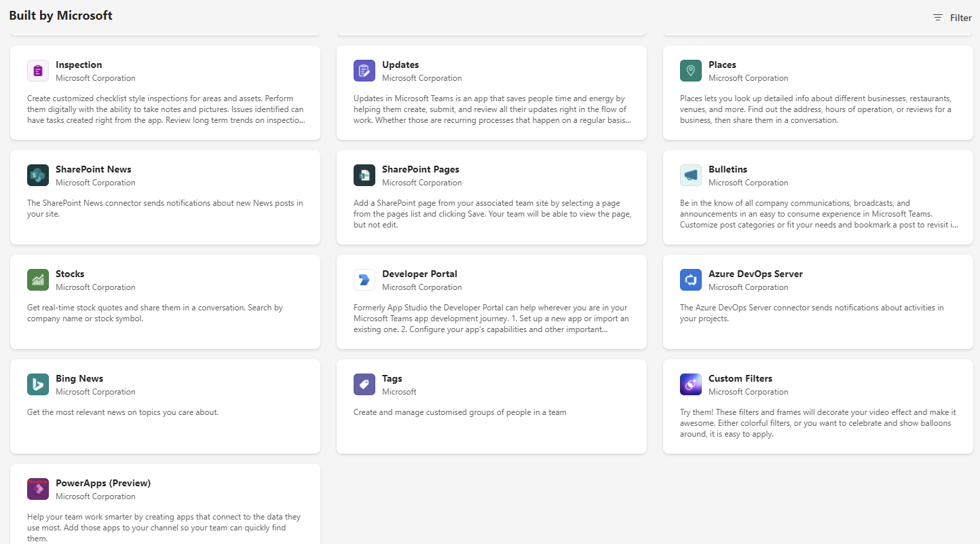The height and width of the screenshot is (544, 980).
Task: Click the Updates app icon
Action: [x=364, y=71]
